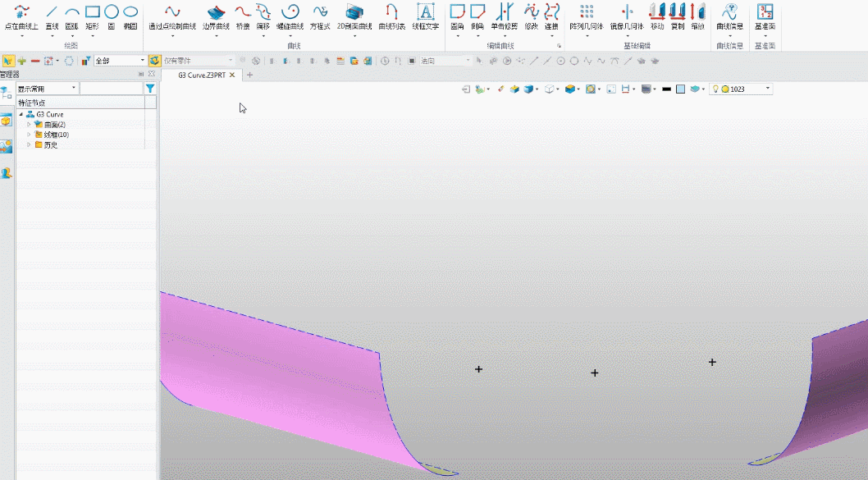The image size is (868, 480).
Task: Open the 全部 filter dropdown
Action: (x=120, y=61)
